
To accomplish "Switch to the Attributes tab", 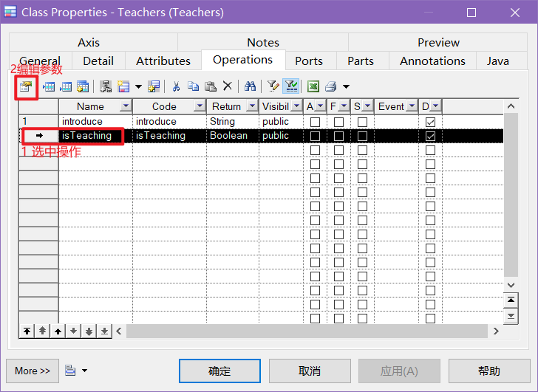I will pyautogui.click(x=163, y=61).
